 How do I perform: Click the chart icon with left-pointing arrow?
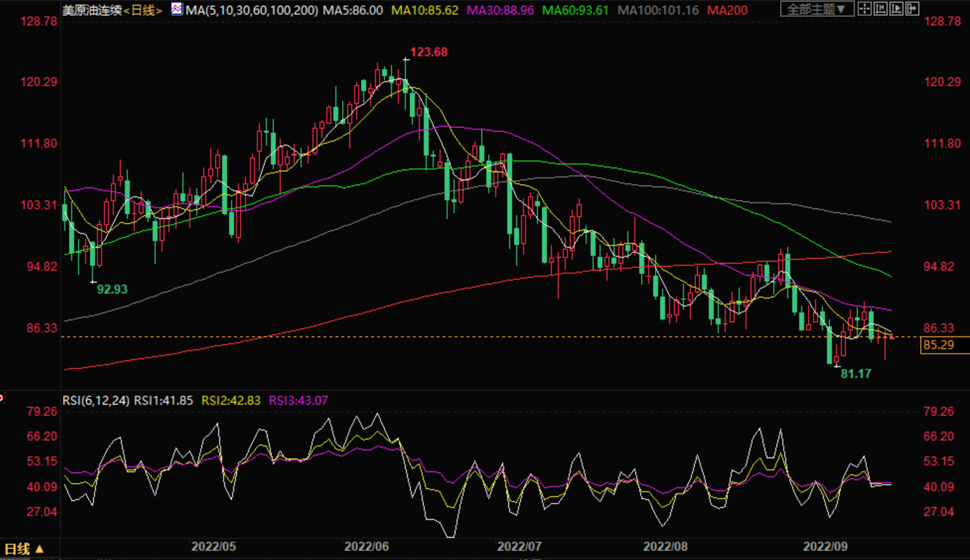[x=881, y=9]
